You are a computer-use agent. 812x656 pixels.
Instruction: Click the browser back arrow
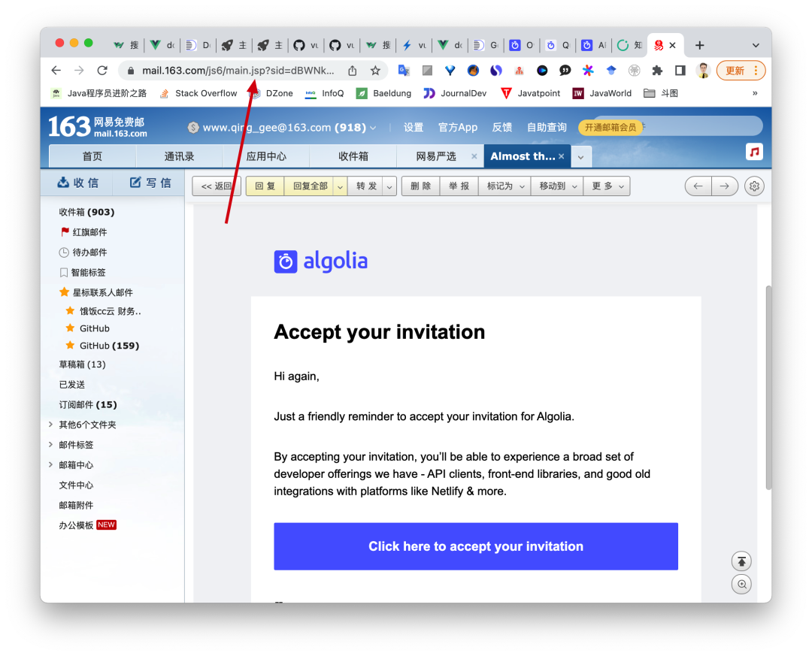[x=56, y=71]
